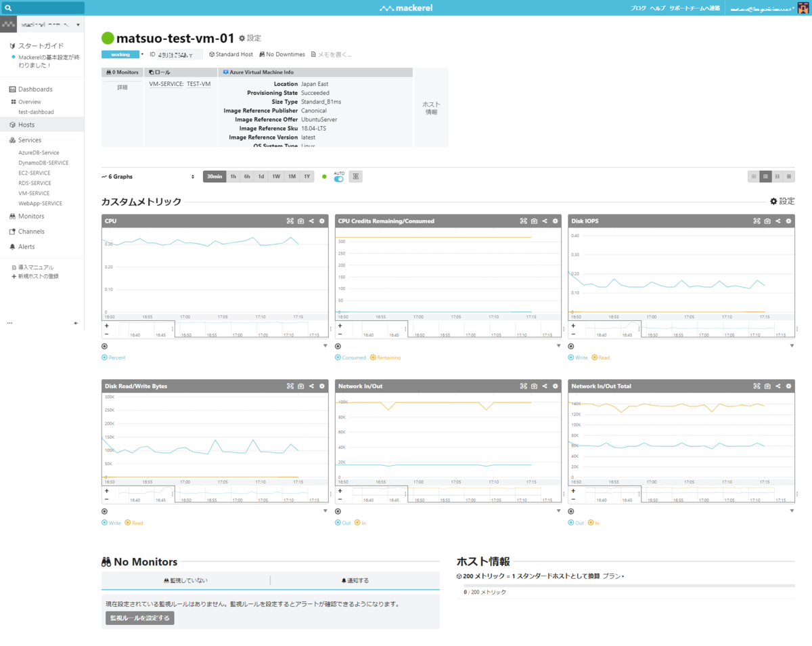Toggle the AUTO refresh switch
The image size is (812, 646).
pos(339,179)
